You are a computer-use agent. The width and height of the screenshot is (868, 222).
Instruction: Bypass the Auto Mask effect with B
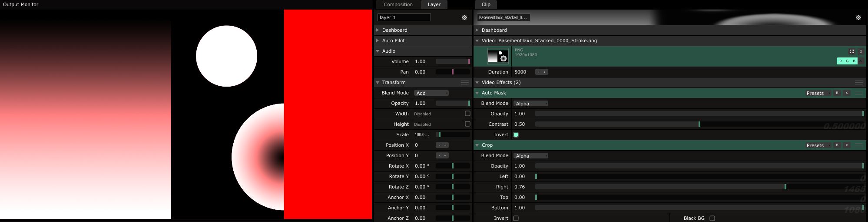pyautogui.click(x=837, y=93)
